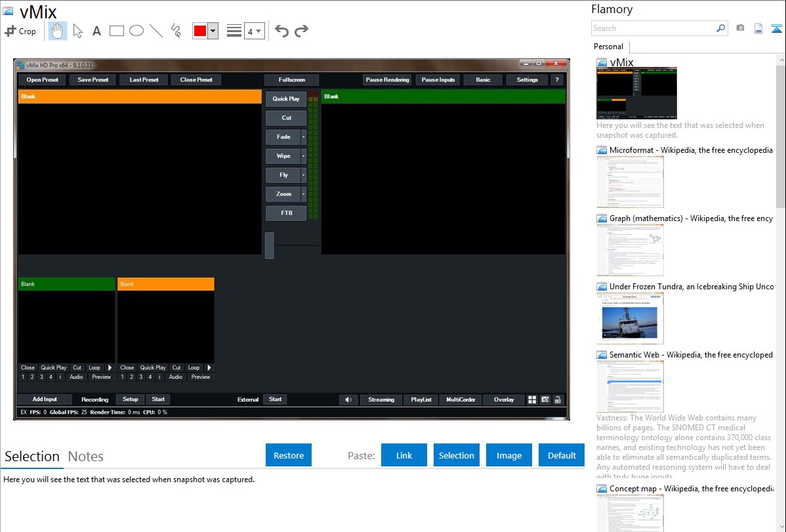Switch to the Notes tab
786x532 pixels.
86,457
